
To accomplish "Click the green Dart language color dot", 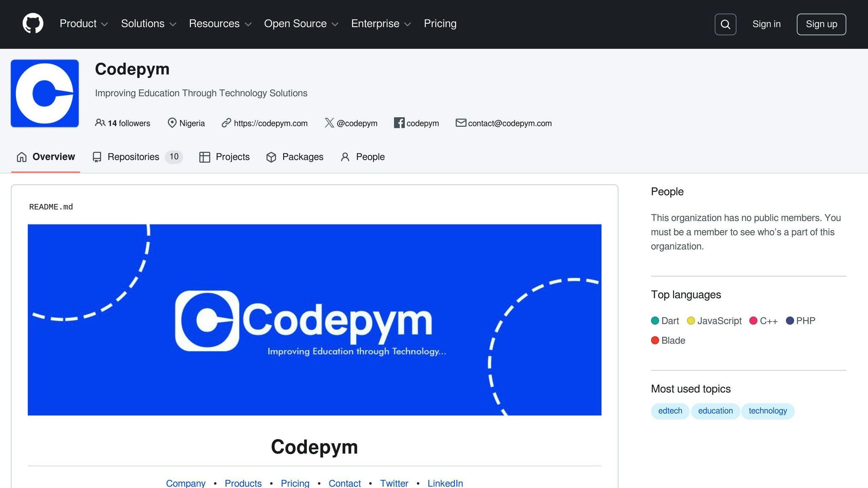I will pos(655,321).
